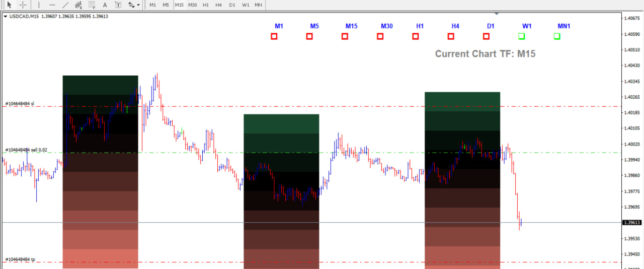Switch chart to W1 timeframe in toolbar

pos(245,5)
